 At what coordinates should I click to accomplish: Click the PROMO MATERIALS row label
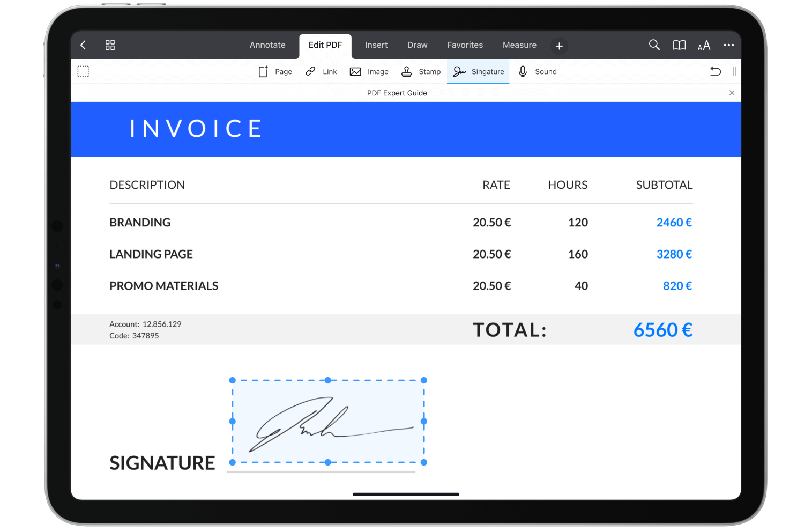pos(164,286)
